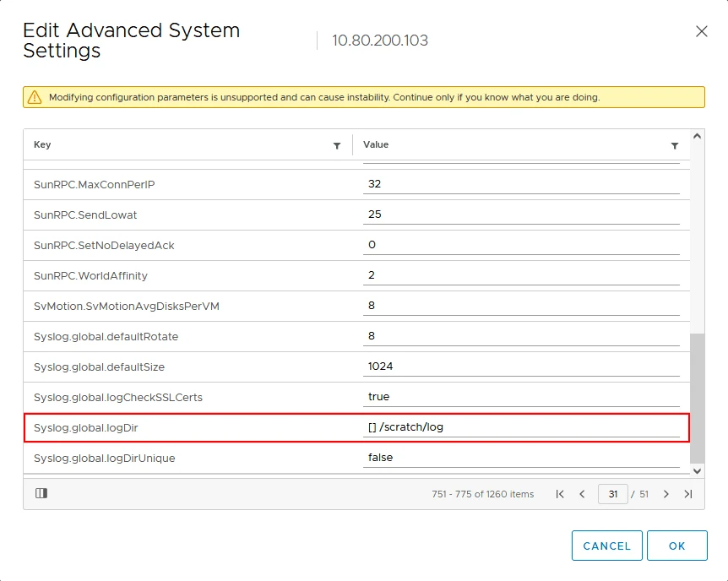Go to the previous page
This screenshot has width=728, height=581.
(x=582, y=494)
